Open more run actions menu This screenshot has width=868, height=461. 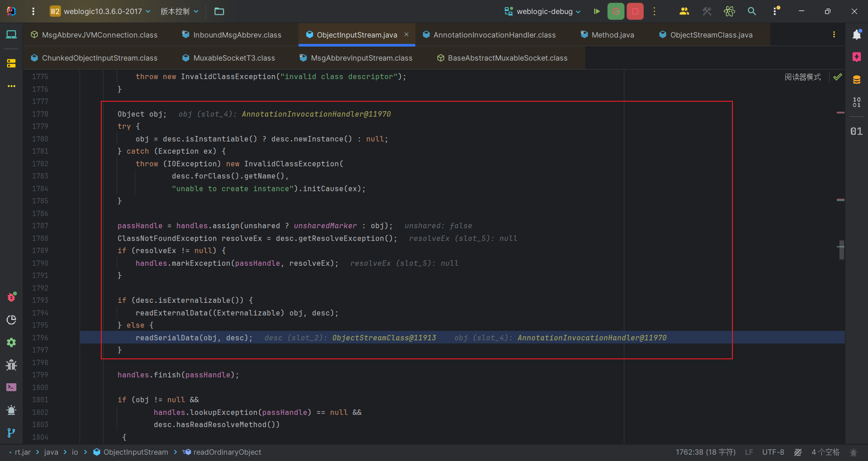pyautogui.click(x=654, y=11)
